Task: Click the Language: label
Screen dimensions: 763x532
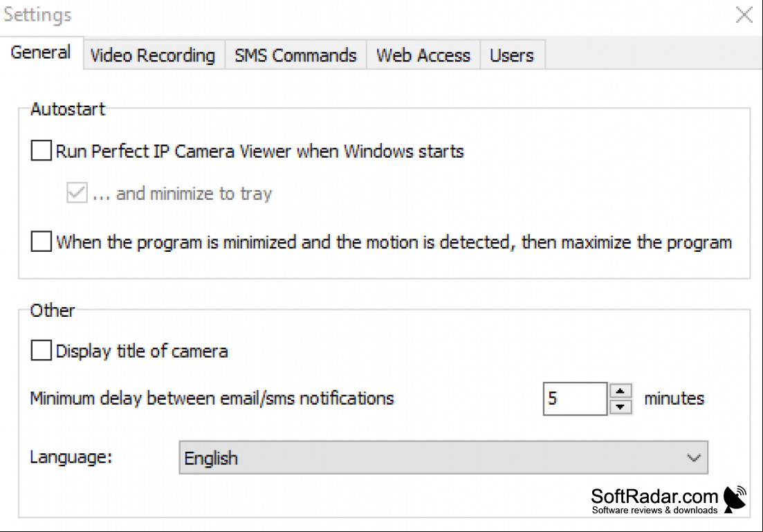Action: (x=71, y=457)
